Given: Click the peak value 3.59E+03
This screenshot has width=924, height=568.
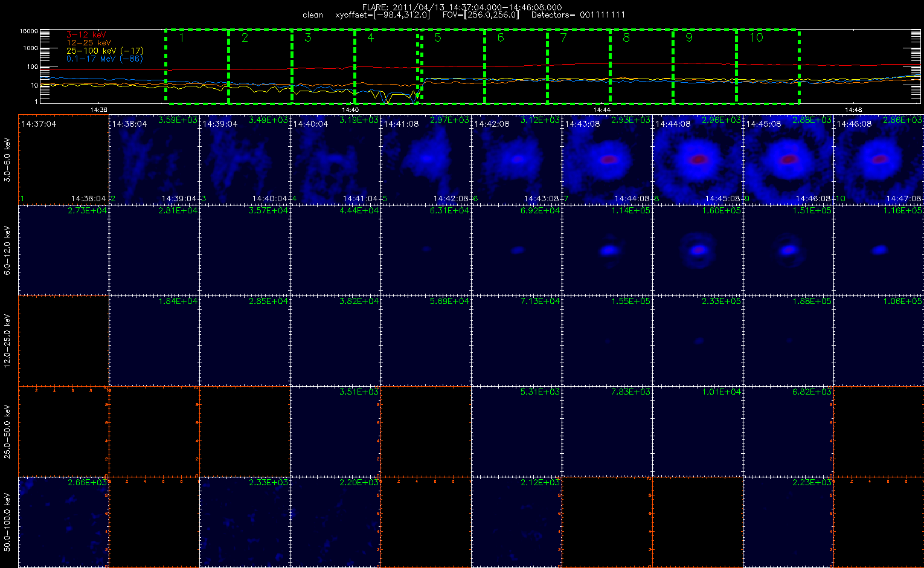Looking at the screenshot, I should pos(178,120).
